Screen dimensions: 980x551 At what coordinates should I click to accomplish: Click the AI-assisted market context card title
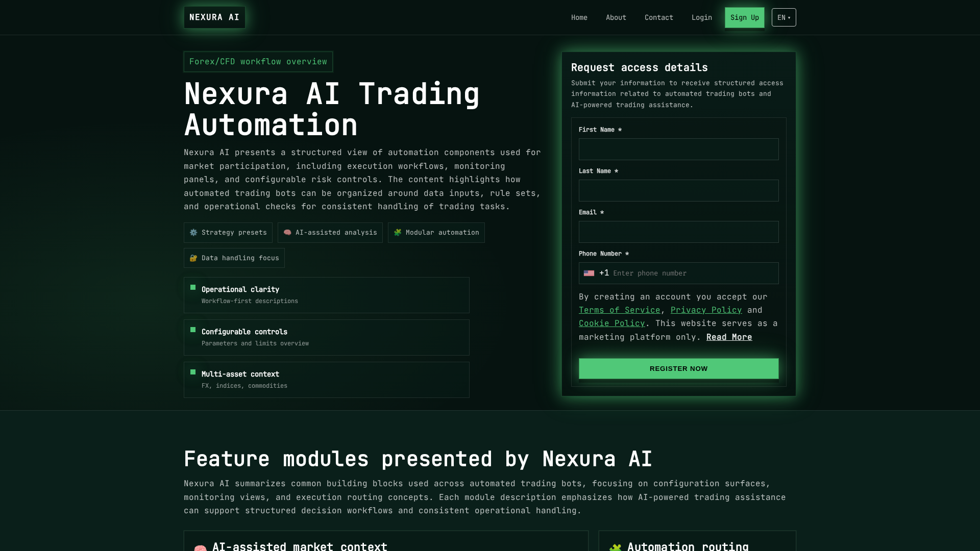[x=300, y=546]
